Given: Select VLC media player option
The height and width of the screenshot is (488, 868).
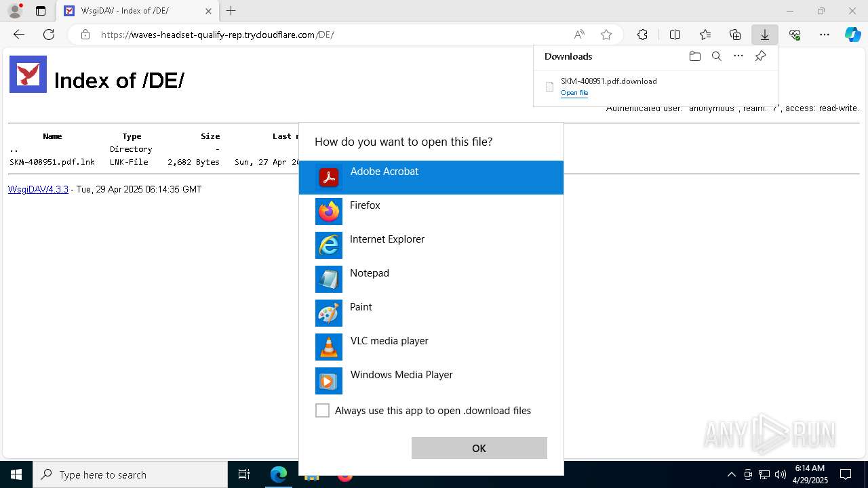Looking at the screenshot, I should (x=431, y=347).
